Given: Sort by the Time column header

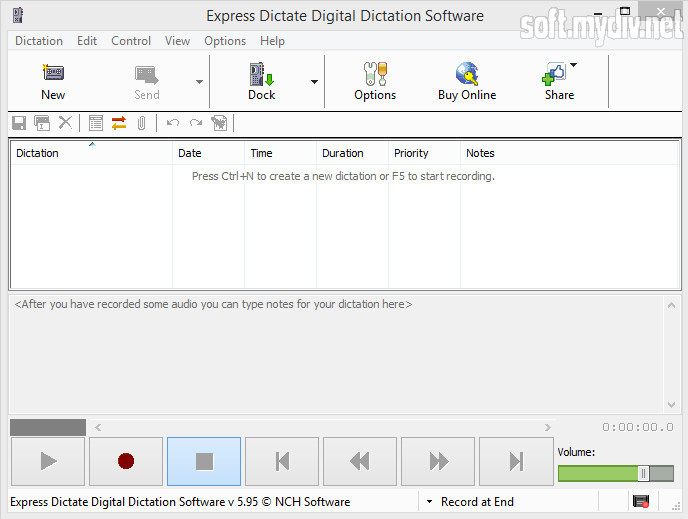Looking at the screenshot, I should (x=280, y=153).
